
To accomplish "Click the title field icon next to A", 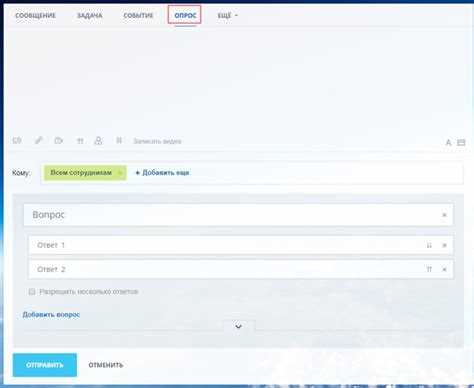I will point(461,143).
